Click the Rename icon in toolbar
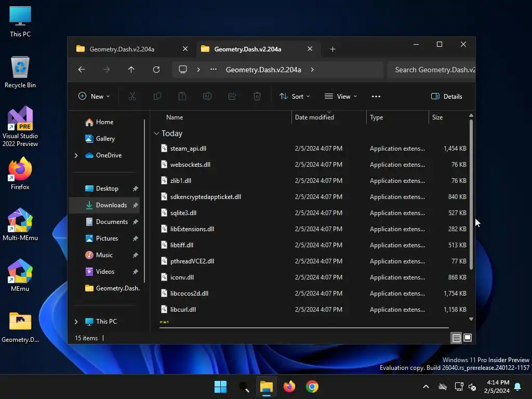This screenshot has width=532, height=399. tap(207, 96)
